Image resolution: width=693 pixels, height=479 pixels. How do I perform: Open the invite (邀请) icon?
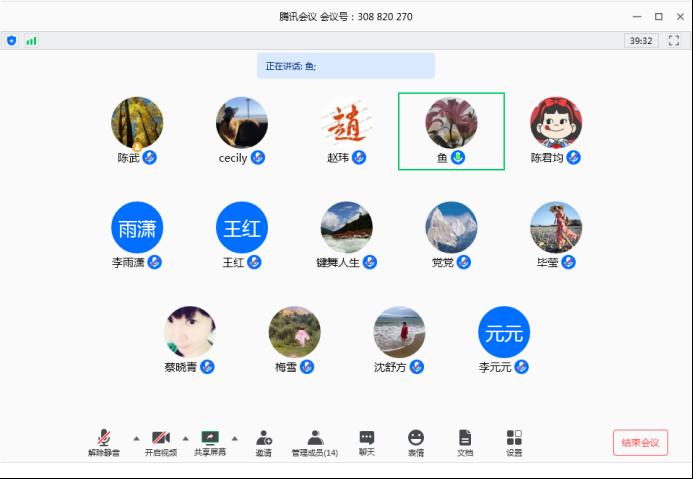pyautogui.click(x=263, y=442)
